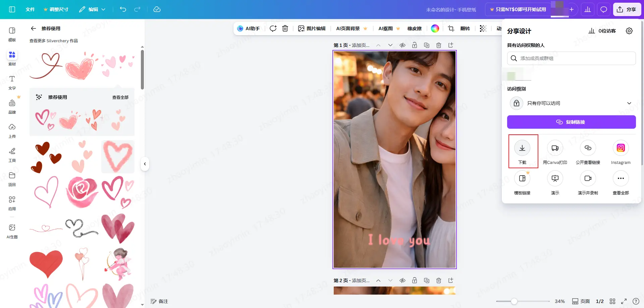Click the Download icon in share panel

point(522,148)
